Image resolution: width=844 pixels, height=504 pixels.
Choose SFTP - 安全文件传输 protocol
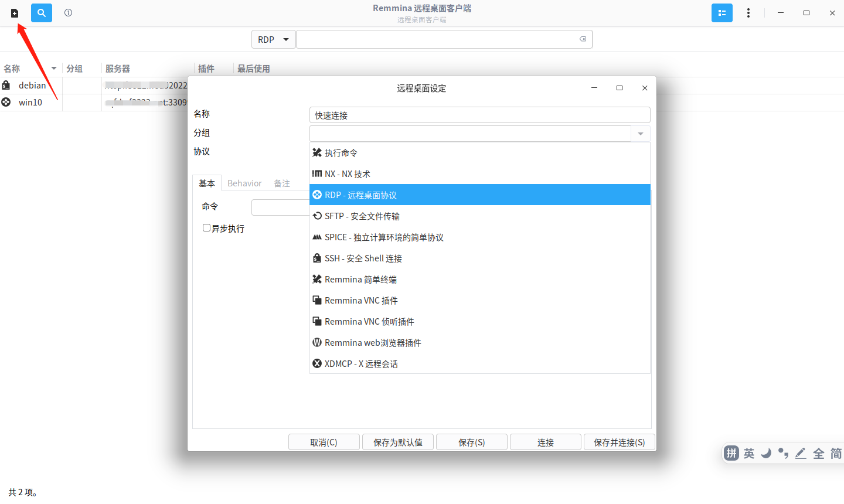[480, 216]
